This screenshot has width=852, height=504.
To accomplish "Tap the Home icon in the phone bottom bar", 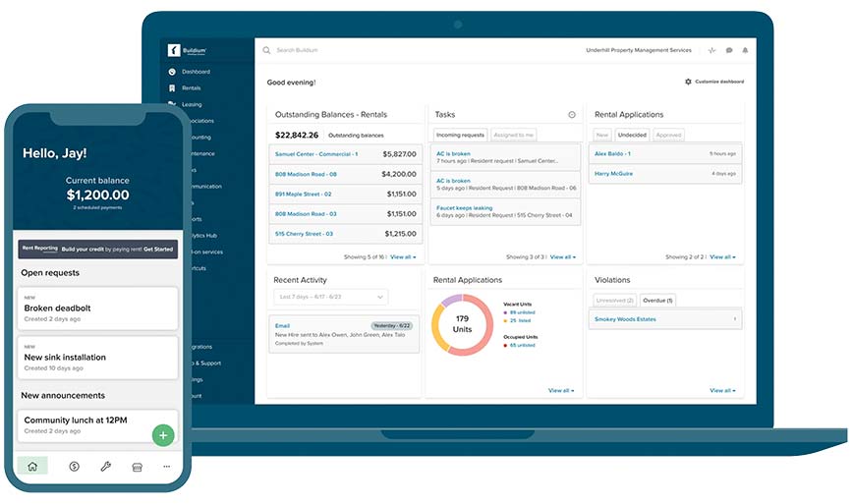I will [x=32, y=466].
